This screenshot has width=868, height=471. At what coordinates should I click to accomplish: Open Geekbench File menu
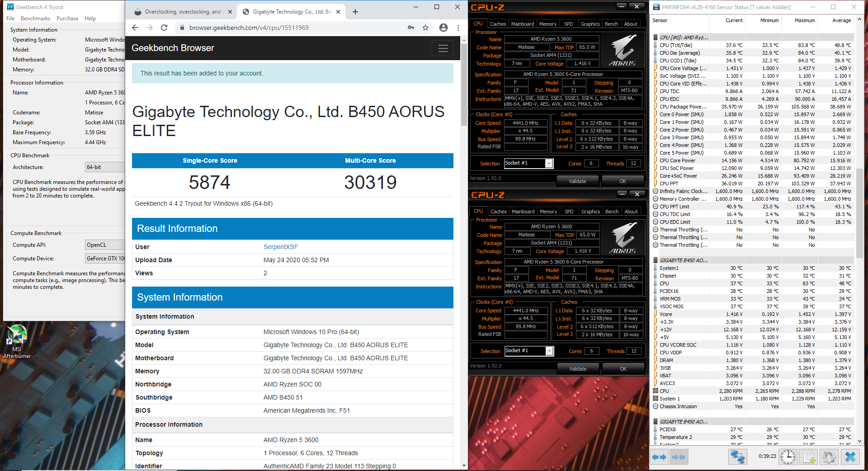click(10, 19)
